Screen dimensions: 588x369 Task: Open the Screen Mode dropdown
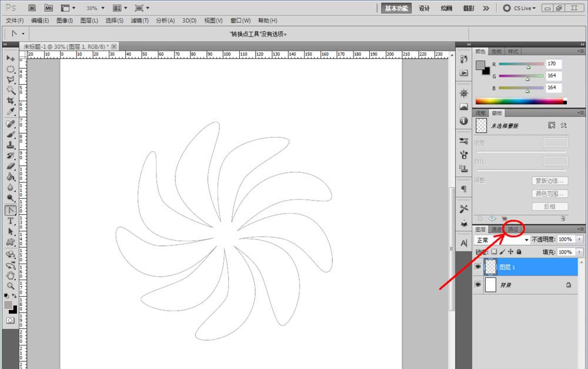tap(142, 8)
